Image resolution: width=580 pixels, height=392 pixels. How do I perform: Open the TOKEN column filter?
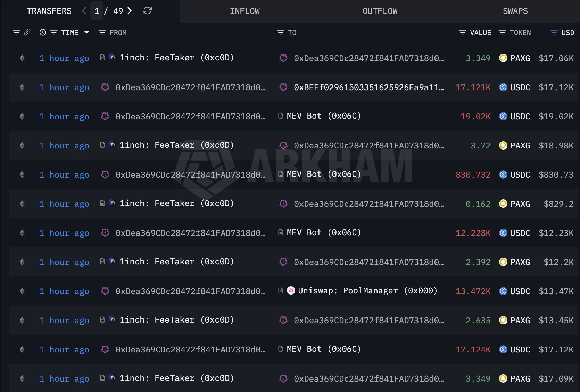pos(502,32)
